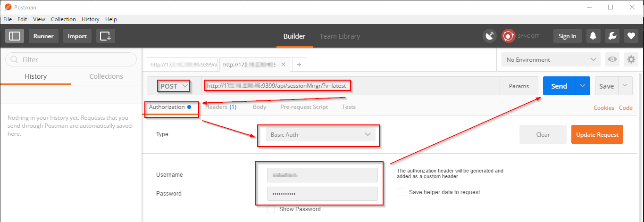Open the File menu
The height and width of the screenshot is (222, 644).
click(8, 19)
